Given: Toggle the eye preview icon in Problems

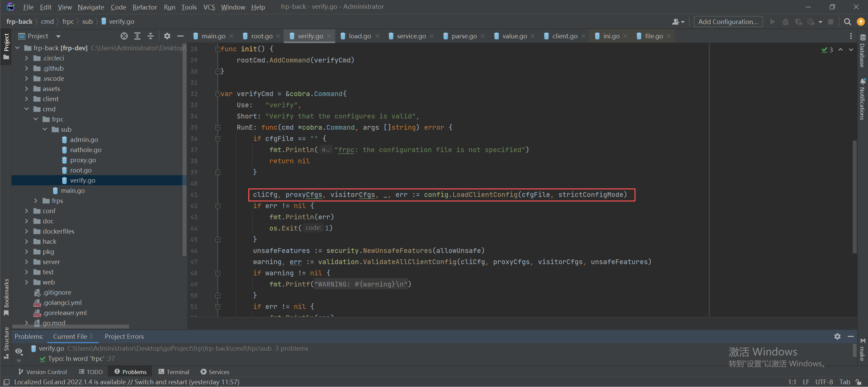Looking at the screenshot, I should (19, 351).
